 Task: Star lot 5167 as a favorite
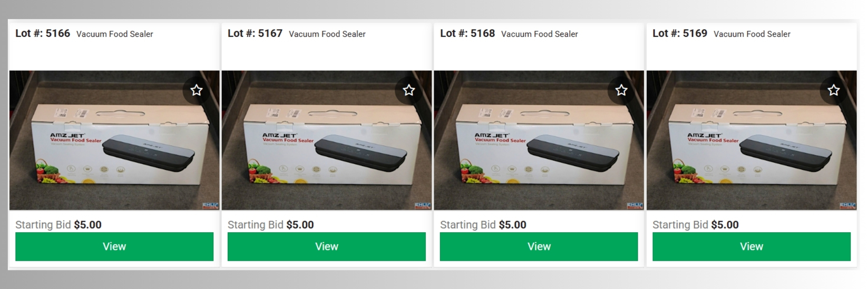[x=409, y=90]
